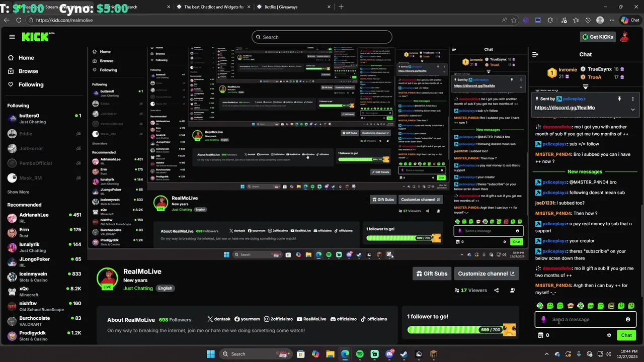Image resolution: width=644 pixels, height=362 pixels.
Task: Open xQc recommended channel
Action: (x=44, y=292)
